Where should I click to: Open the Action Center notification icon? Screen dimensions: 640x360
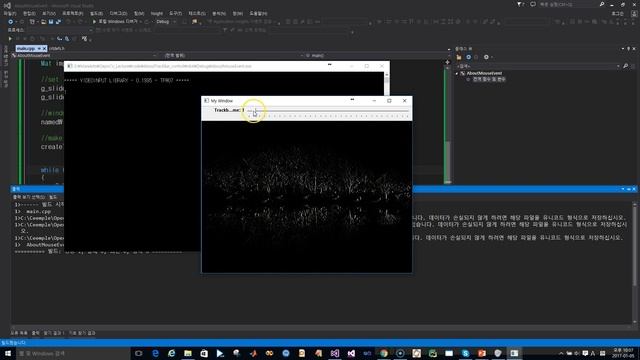tap(585, 353)
